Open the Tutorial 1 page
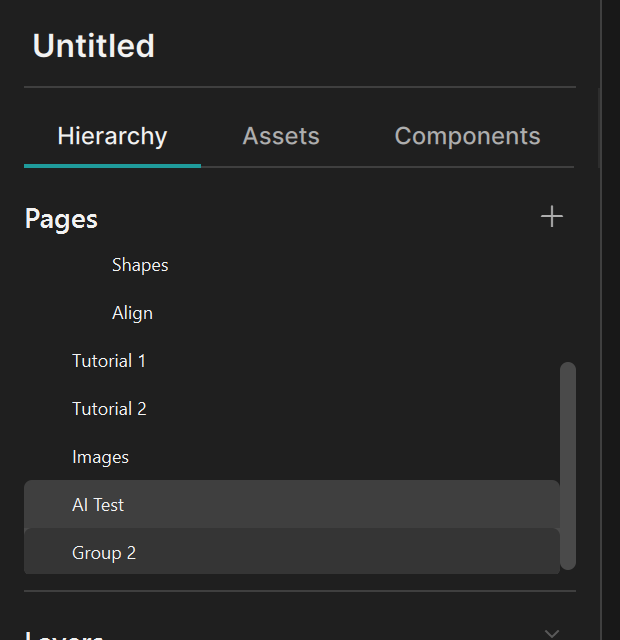620x640 pixels. [292, 361]
